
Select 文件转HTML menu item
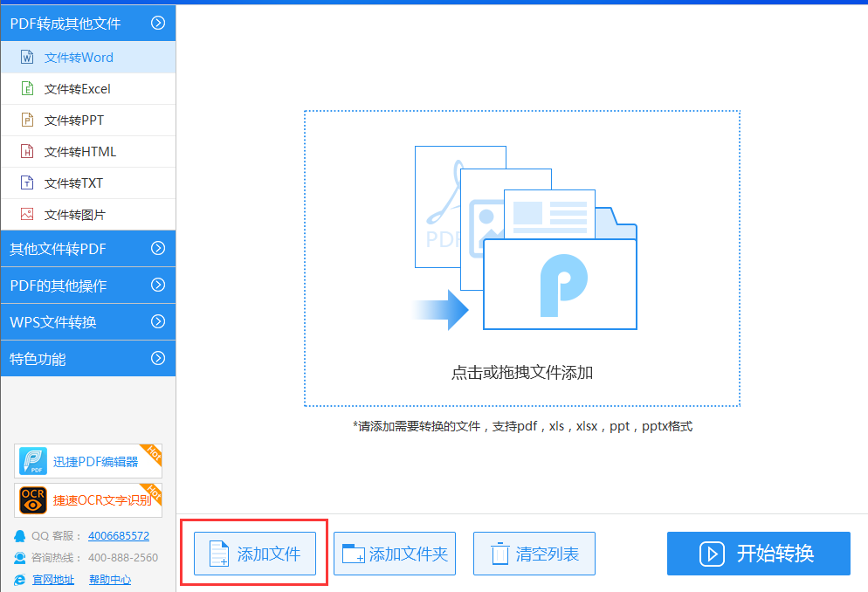point(88,152)
